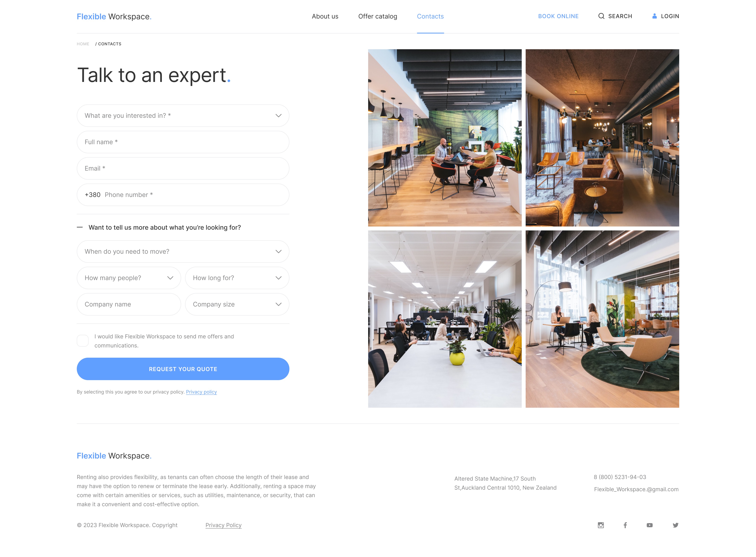Click the breadcrumb Home icon
The width and height of the screenshot is (756, 557).
pyautogui.click(x=83, y=44)
